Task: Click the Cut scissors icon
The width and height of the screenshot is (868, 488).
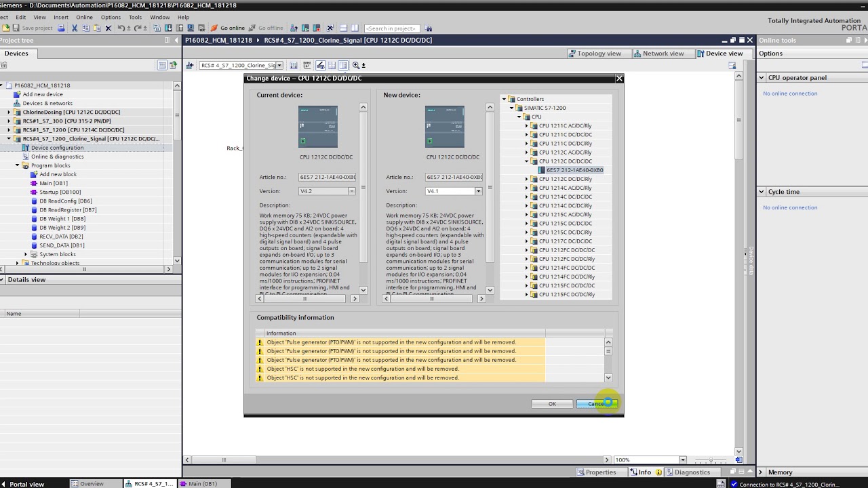Action: coord(75,28)
